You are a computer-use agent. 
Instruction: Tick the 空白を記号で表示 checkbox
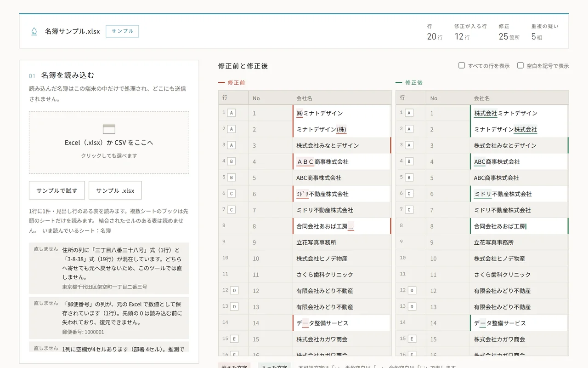(x=520, y=65)
